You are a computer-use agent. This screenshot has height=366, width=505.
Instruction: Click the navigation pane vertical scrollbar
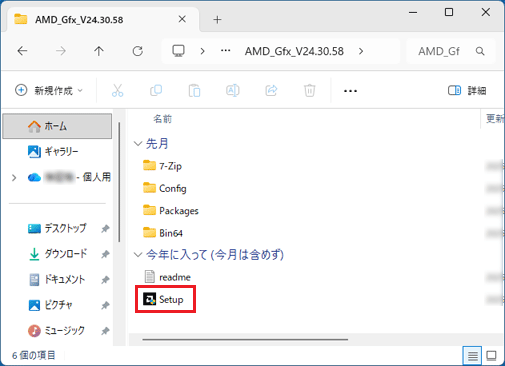click(x=119, y=182)
